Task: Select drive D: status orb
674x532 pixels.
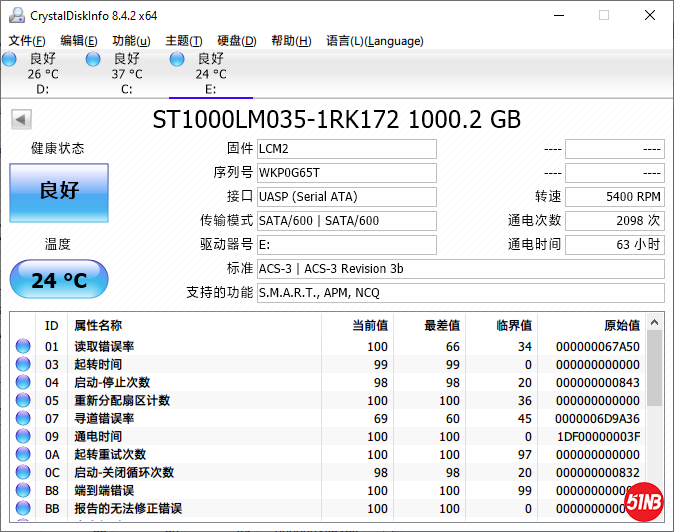Action: tap(10, 60)
